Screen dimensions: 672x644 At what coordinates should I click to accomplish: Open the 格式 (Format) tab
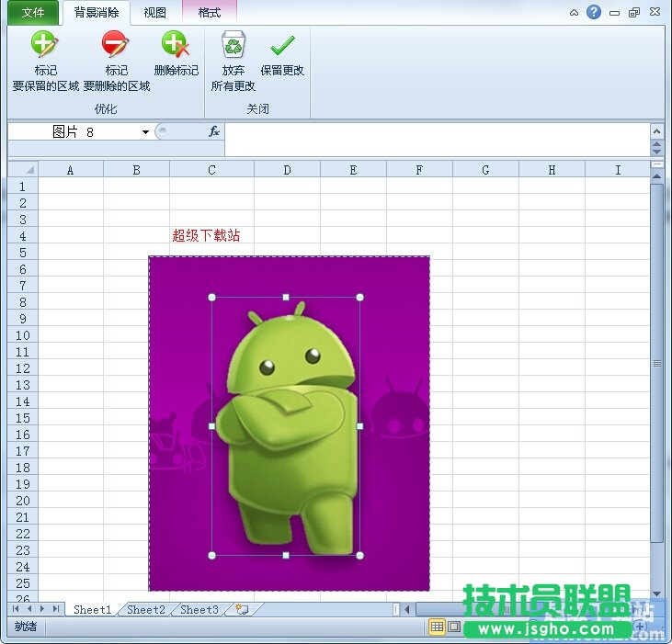click(210, 13)
